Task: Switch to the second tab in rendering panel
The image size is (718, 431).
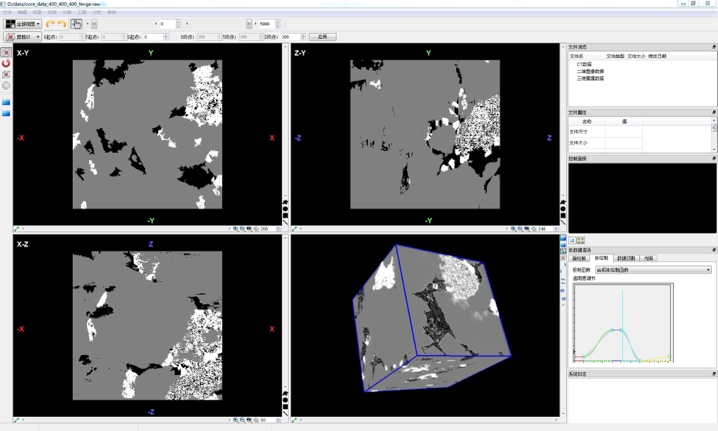Action: 601,258
